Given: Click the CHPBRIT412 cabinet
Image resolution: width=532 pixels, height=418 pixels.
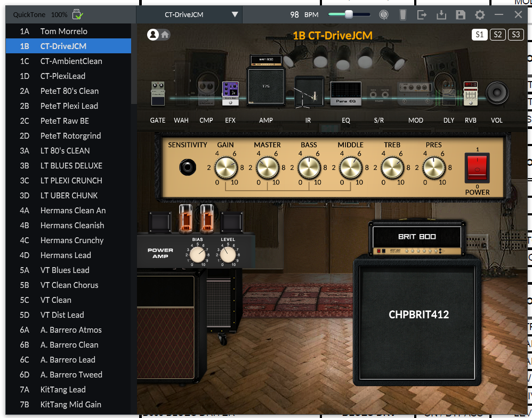Looking at the screenshot, I should click(x=417, y=320).
